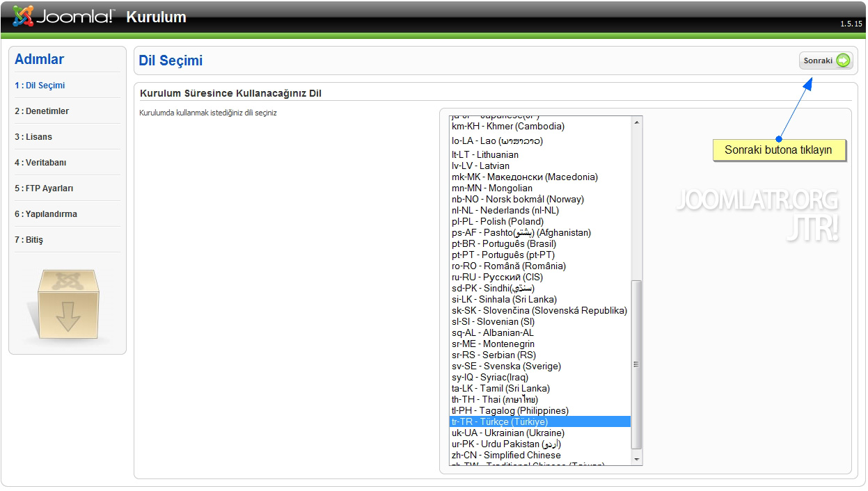Choose si-LK - Sinhala (Sri Lanka)
The width and height of the screenshot is (868, 491).
(540, 299)
